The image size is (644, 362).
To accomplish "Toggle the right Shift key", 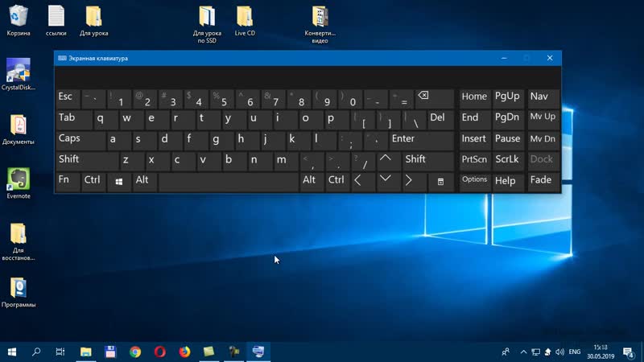I will point(428,160).
